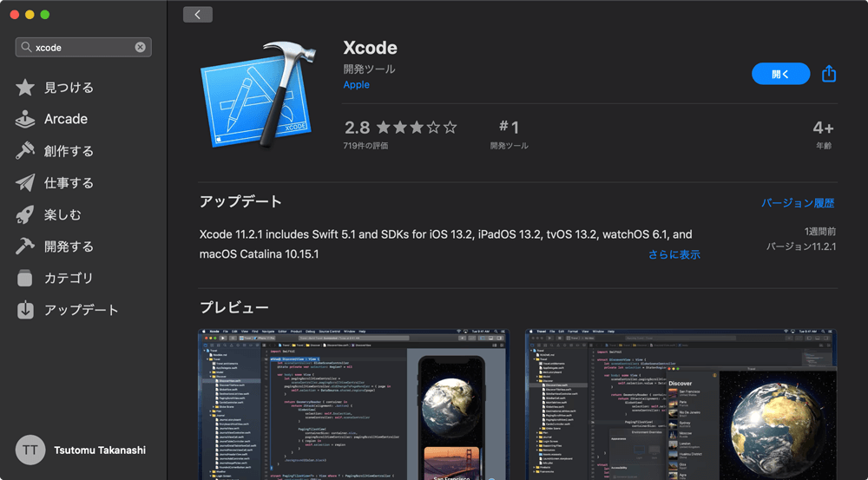The height and width of the screenshot is (480, 868).
Task: Focus the xcode search field
Action: 83,47
